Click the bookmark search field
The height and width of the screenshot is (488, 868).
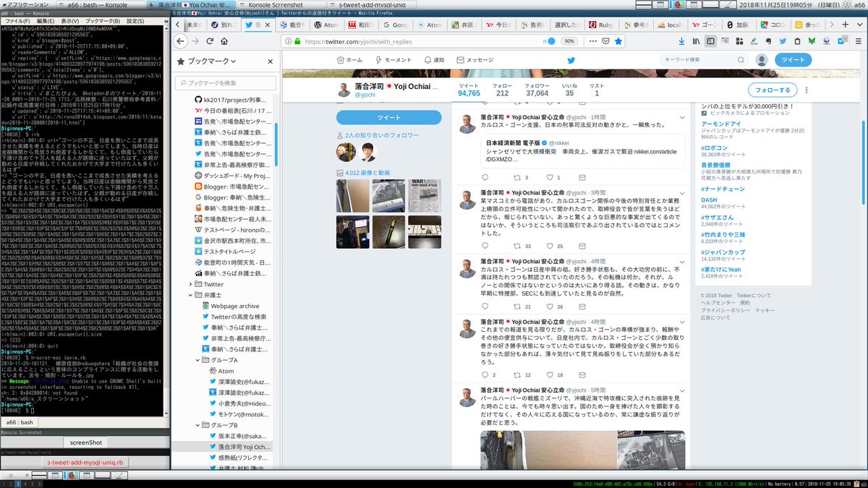pyautogui.click(x=225, y=82)
